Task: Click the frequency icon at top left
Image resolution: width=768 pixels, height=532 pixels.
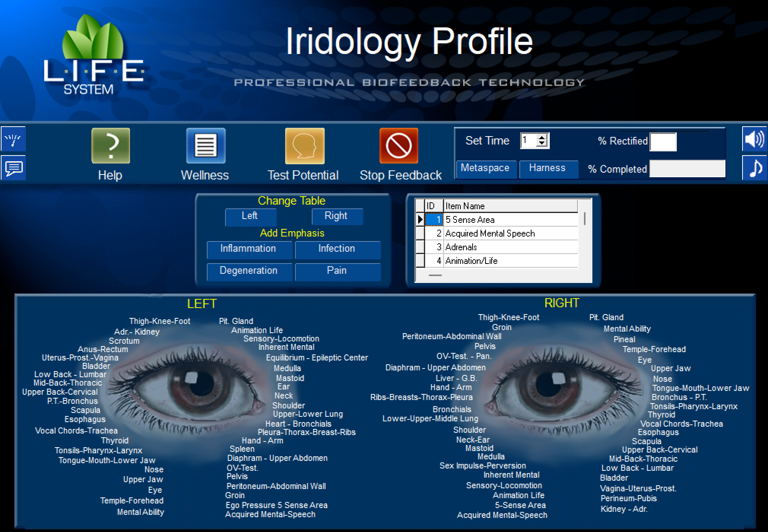Action: [x=13, y=139]
